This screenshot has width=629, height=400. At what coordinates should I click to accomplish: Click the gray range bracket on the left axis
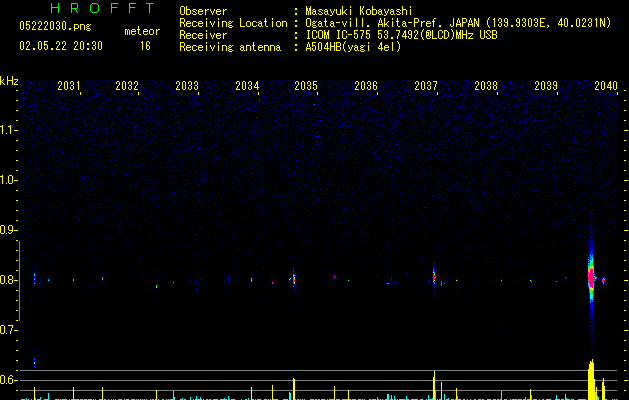[x=19, y=280]
